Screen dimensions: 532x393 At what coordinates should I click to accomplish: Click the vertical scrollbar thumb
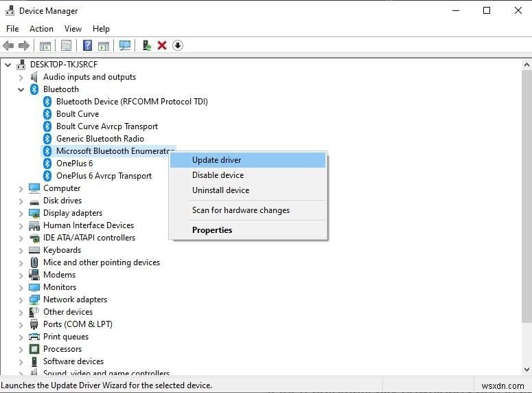tap(527, 196)
